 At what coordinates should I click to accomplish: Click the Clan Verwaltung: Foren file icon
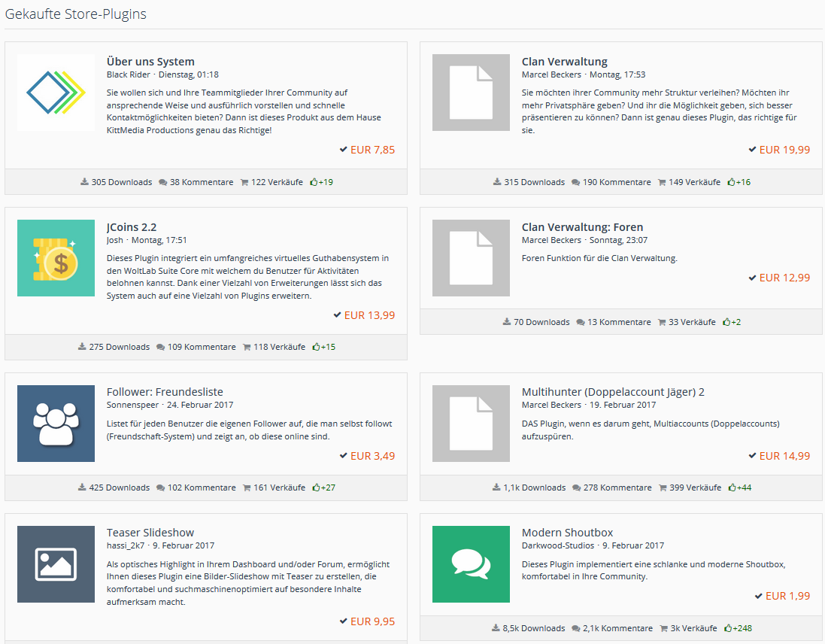click(x=471, y=258)
